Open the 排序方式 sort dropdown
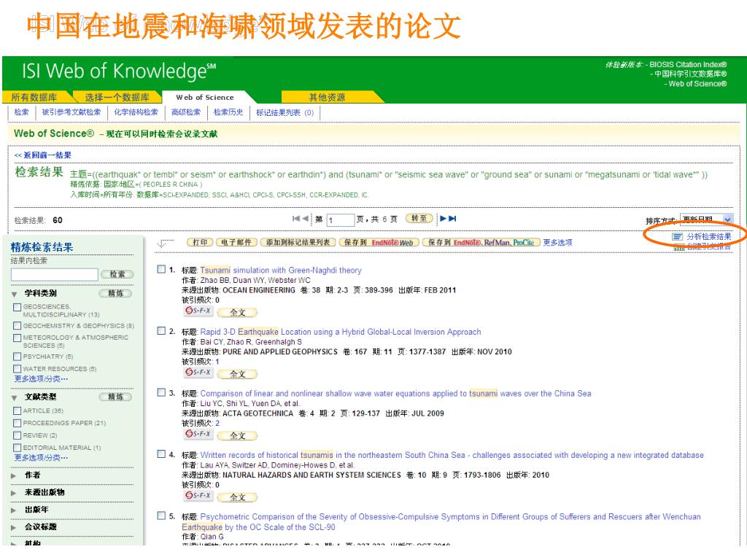Image resolution: width=747 pixels, height=560 pixels. point(706,219)
